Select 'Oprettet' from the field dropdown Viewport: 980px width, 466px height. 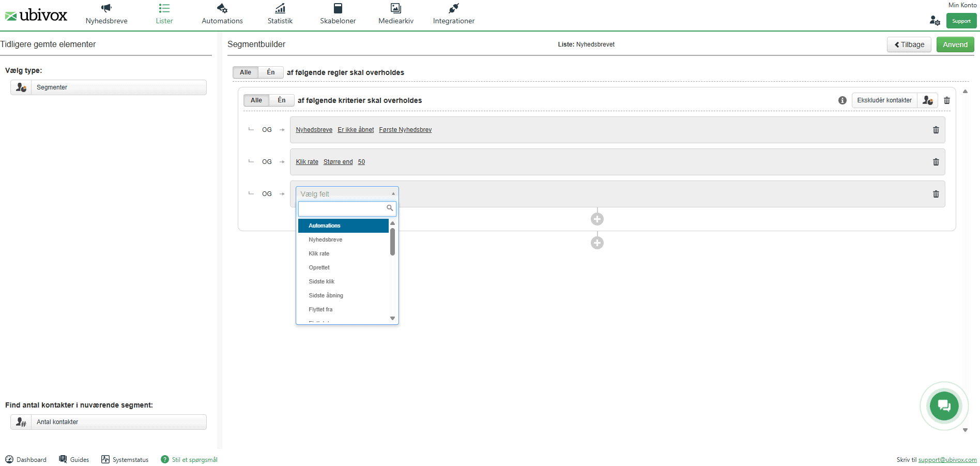pos(319,267)
